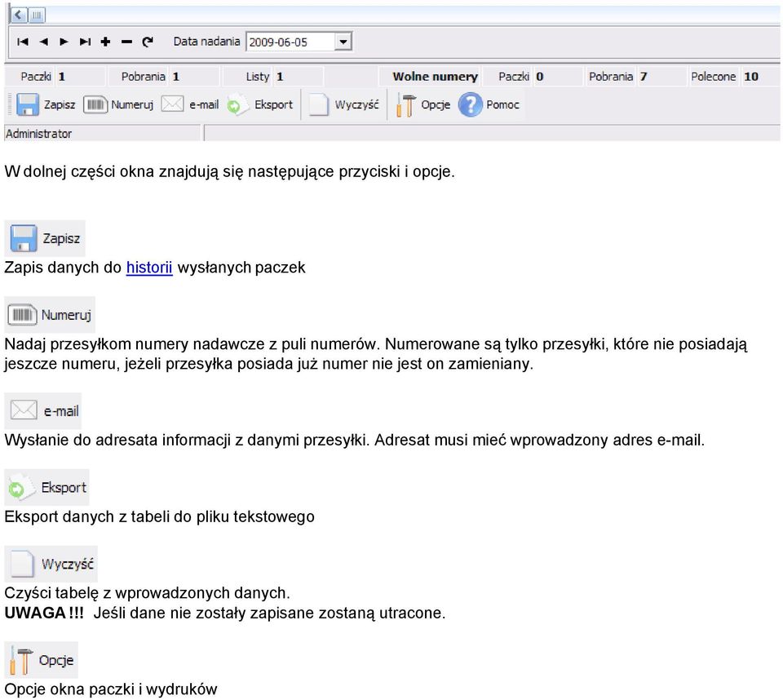Jump to last record button
This screenshot has height=700, width=783.
point(85,42)
